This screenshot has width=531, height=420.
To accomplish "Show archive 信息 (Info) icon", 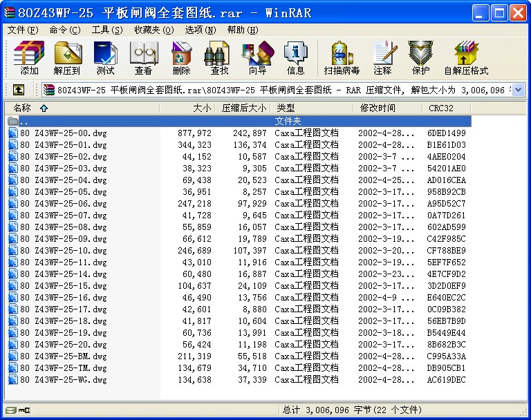I will 295,58.
